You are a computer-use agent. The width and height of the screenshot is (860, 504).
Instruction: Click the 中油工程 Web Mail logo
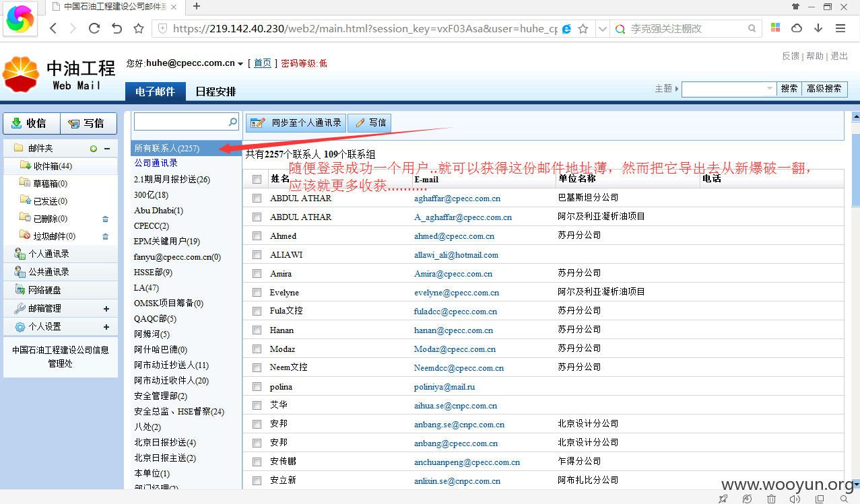tap(59, 74)
